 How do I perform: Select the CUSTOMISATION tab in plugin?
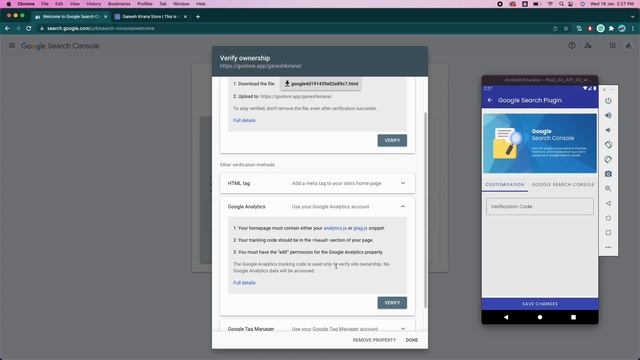(505, 184)
